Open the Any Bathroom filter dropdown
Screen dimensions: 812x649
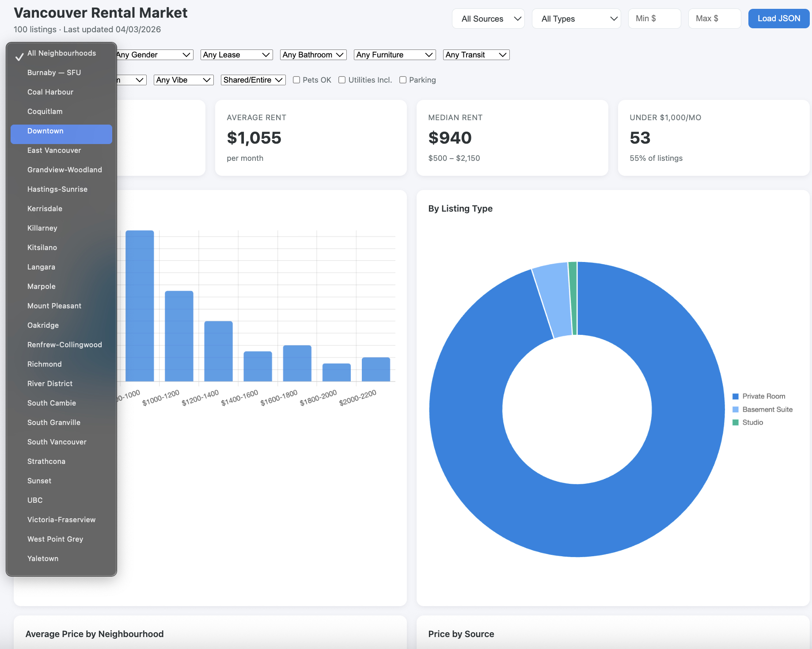click(313, 55)
